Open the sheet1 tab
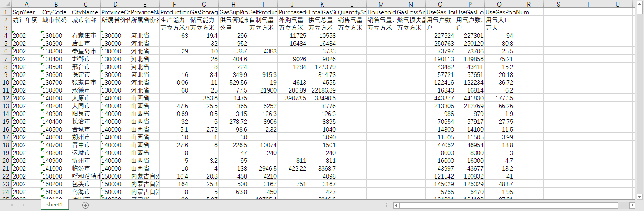 pyautogui.click(x=55, y=205)
